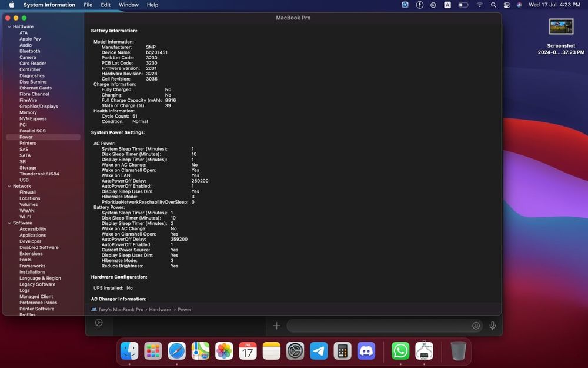This screenshot has height=368, width=588.
Task: Click the Cycle Count value 51
Action: tap(135, 117)
